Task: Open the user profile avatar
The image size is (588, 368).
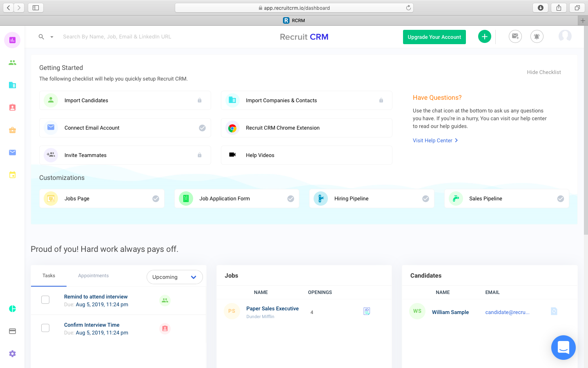Action: (565, 36)
